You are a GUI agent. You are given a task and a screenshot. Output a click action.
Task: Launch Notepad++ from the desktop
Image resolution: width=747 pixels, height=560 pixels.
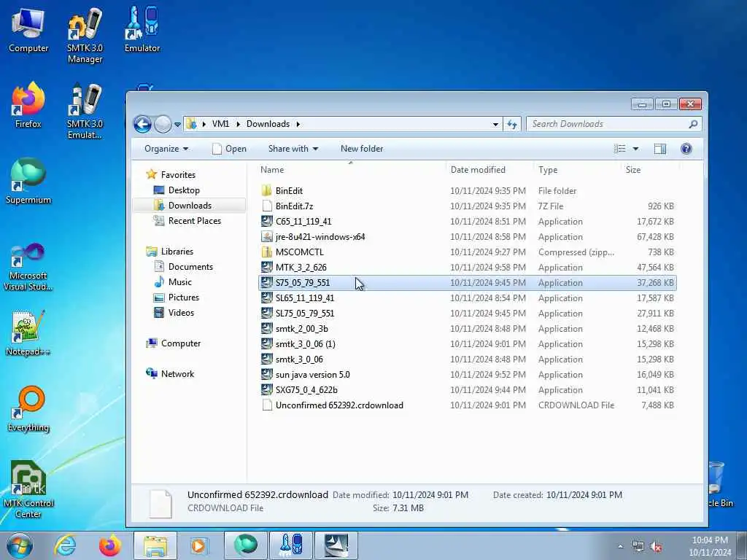(28, 333)
